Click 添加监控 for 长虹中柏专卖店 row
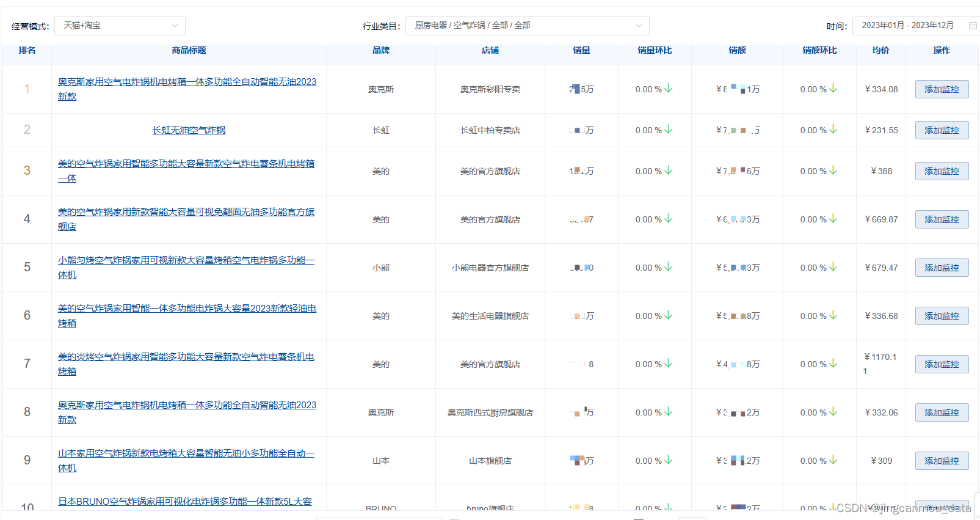 [x=942, y=130]
